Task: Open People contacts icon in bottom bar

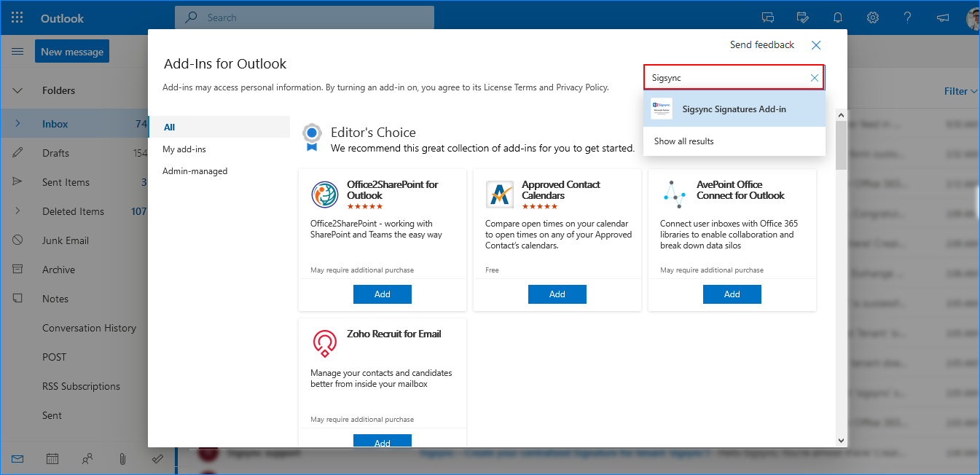Action: pyautogui.click(x=87, y=459)
